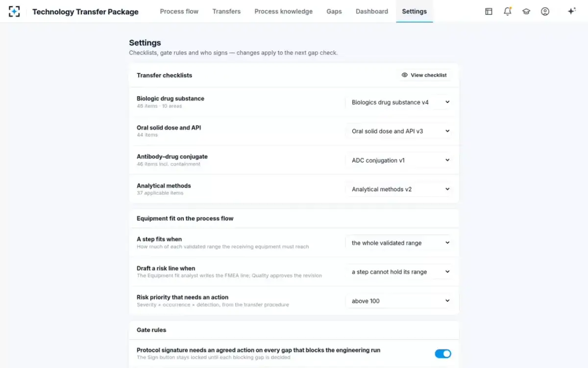
Task: Open the graduation cap learning icon
Action: pyautogui.click(x=526, y=11)
